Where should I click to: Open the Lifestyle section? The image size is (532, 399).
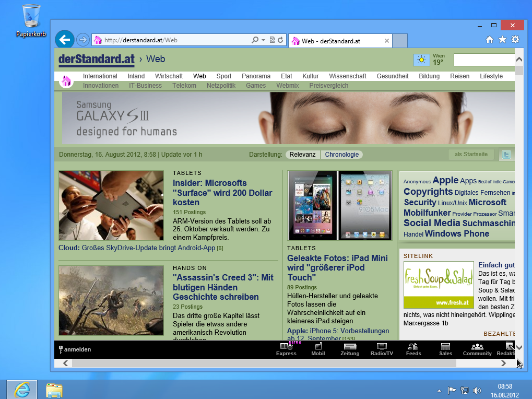491,76
